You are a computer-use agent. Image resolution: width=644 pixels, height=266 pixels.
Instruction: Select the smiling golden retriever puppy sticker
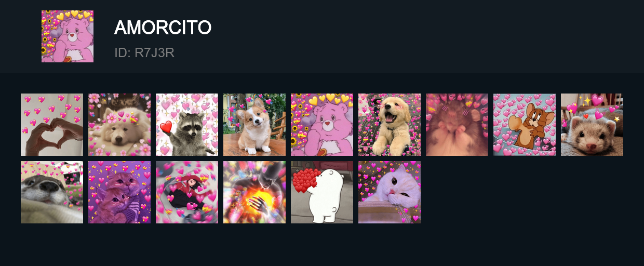pyautogui.click(x=390, y=125)
